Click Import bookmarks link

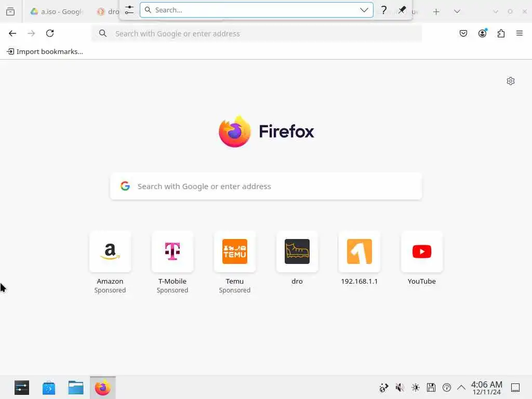45,51
